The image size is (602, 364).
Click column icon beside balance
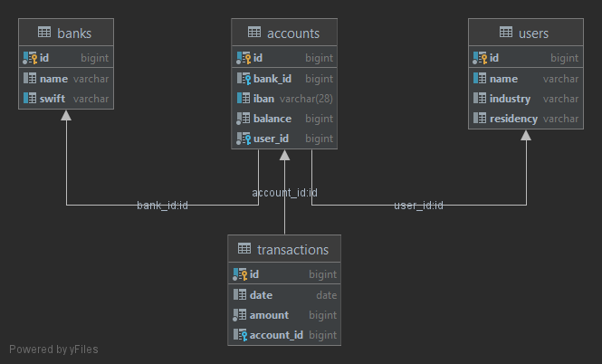pos(243,119)
